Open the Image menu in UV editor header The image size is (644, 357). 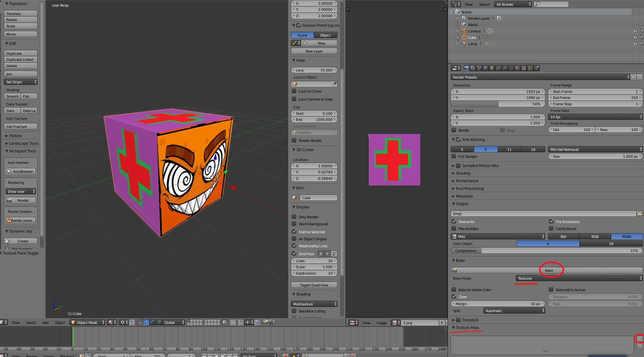tap(381, 323)
